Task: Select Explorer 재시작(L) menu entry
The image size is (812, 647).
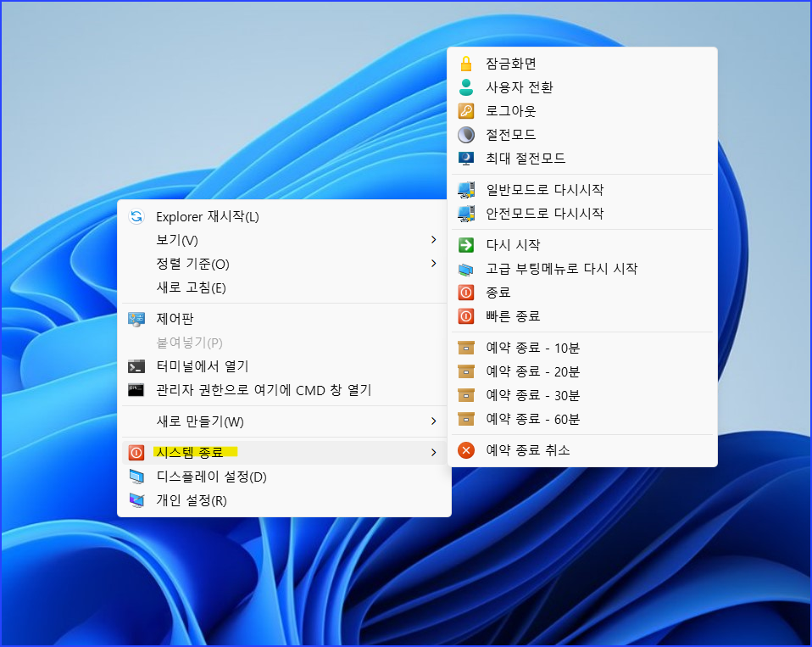Action: [284, 216]
